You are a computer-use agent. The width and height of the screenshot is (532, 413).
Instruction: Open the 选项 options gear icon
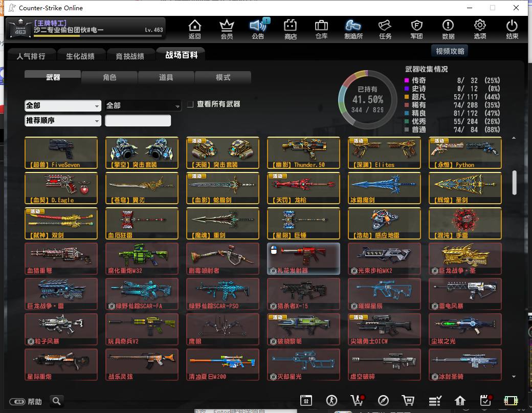pos(480,29)
